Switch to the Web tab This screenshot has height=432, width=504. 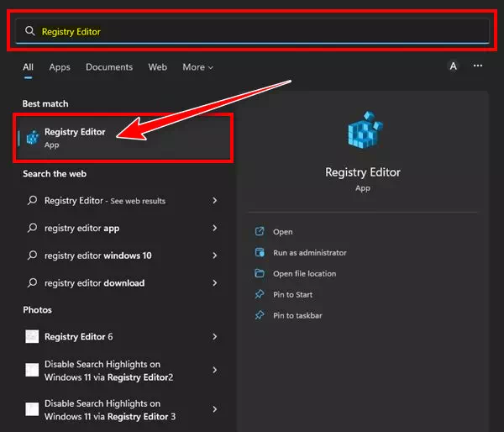tap(158, 67)
